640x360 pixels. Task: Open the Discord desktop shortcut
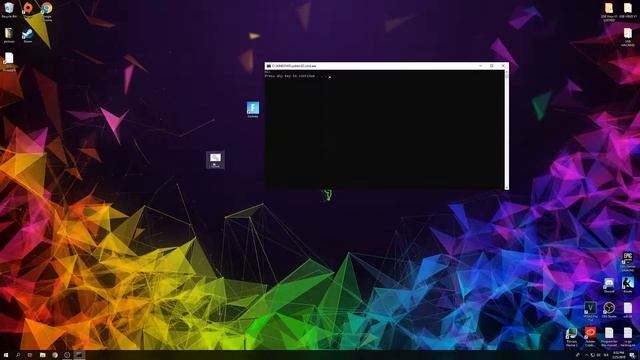tap(609, 285)
